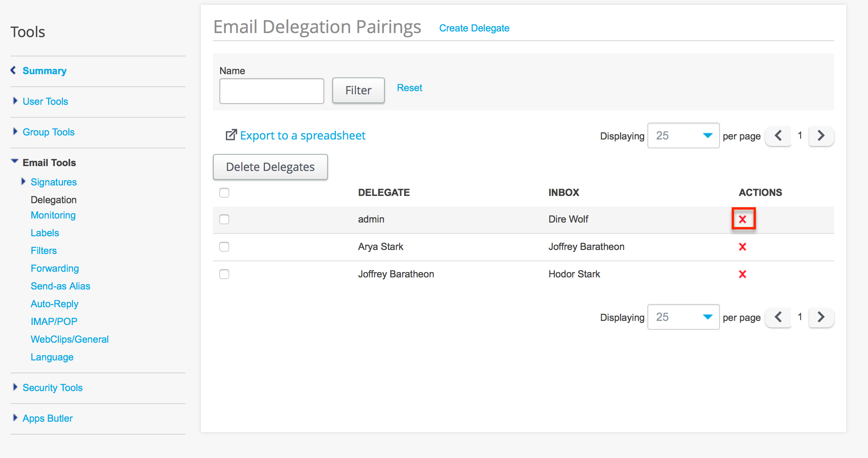Go to next page using top pager arrow

(x=821, y=136)
